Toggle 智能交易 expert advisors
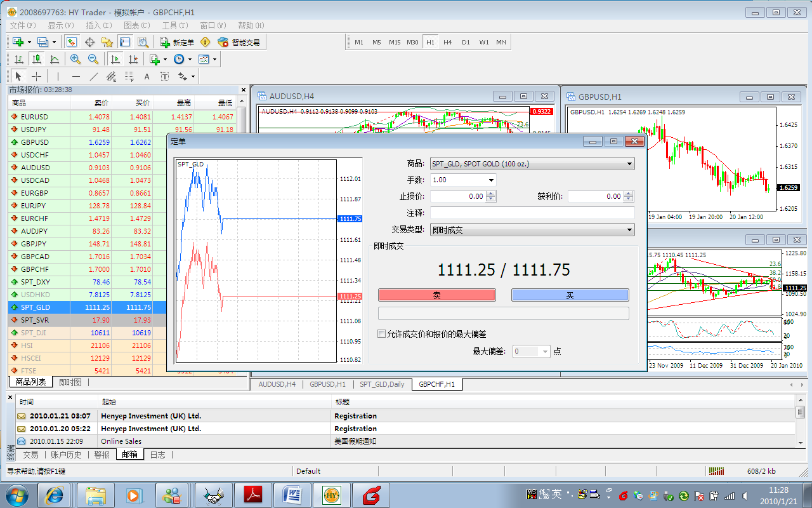Image resolution: width=812 pixels, height=508 pixels. click(x=239, y=42)
